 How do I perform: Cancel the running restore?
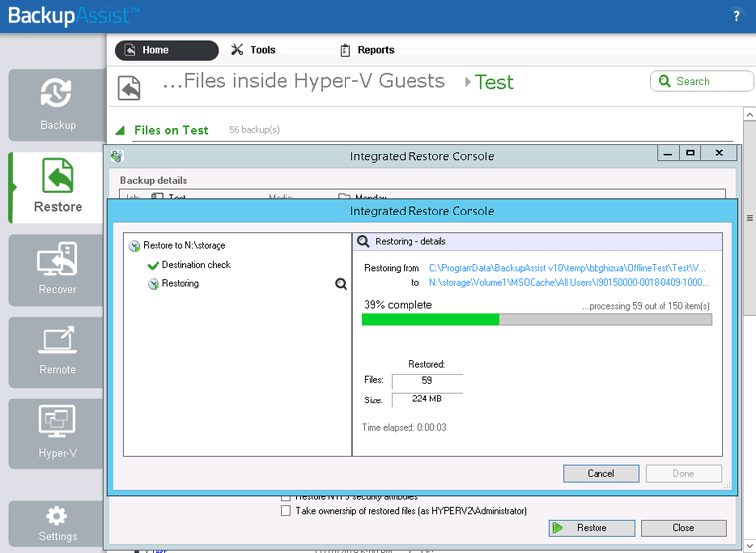pos(600,473)
